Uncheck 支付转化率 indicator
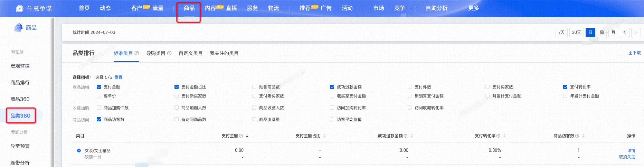Screen dimensions: 644x167 (565, 87)
